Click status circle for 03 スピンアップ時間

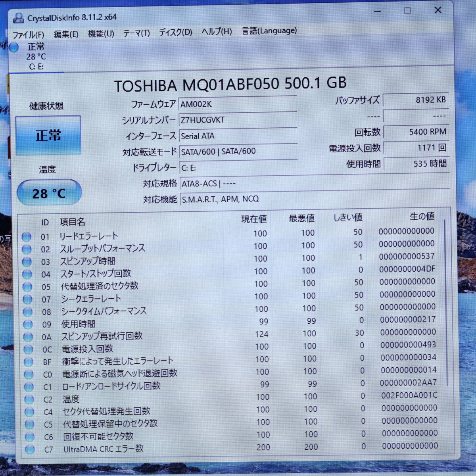click(27, 262)
